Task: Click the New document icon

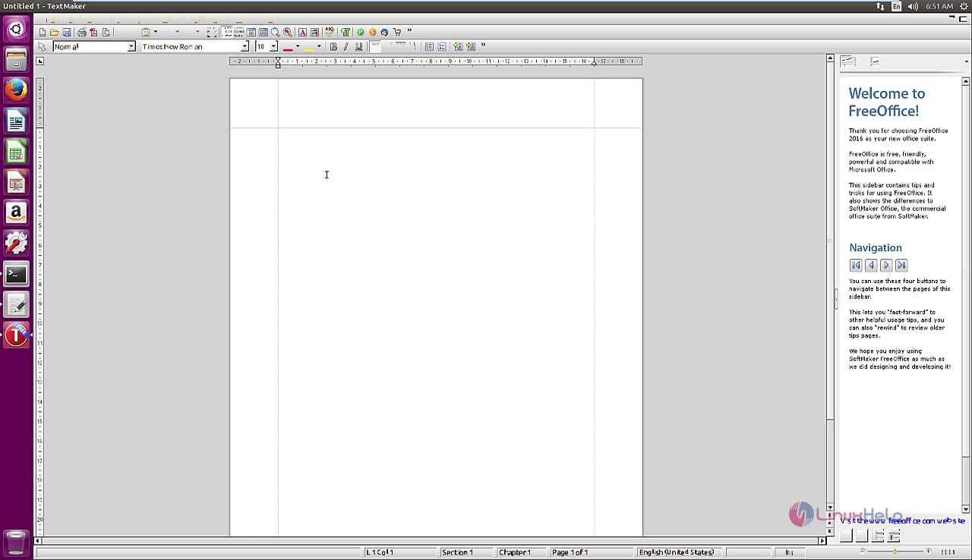Action: [43, 33]
